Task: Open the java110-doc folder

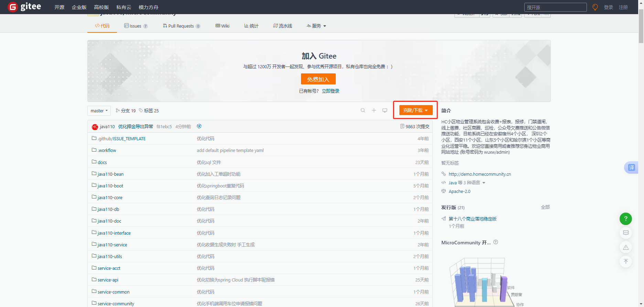Action: [109, 221]
